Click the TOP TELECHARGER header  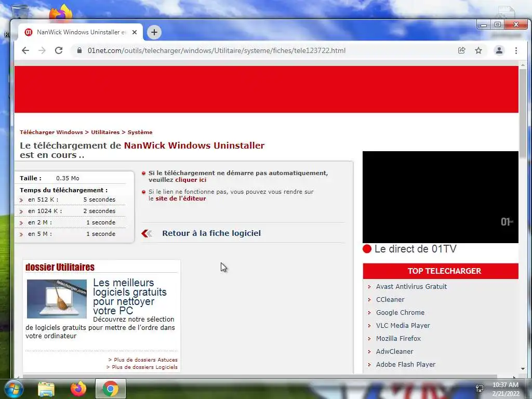click(441, 271)
